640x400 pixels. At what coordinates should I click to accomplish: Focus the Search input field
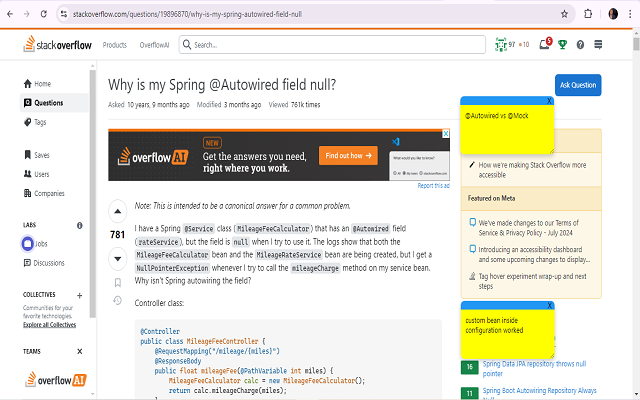pos(332,44)
